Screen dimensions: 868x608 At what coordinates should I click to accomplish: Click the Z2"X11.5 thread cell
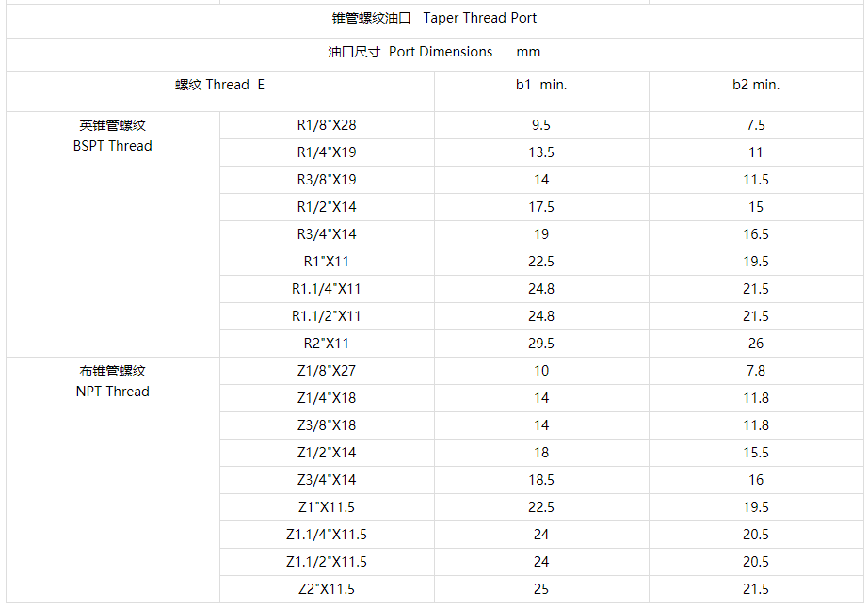pos(328,589)
